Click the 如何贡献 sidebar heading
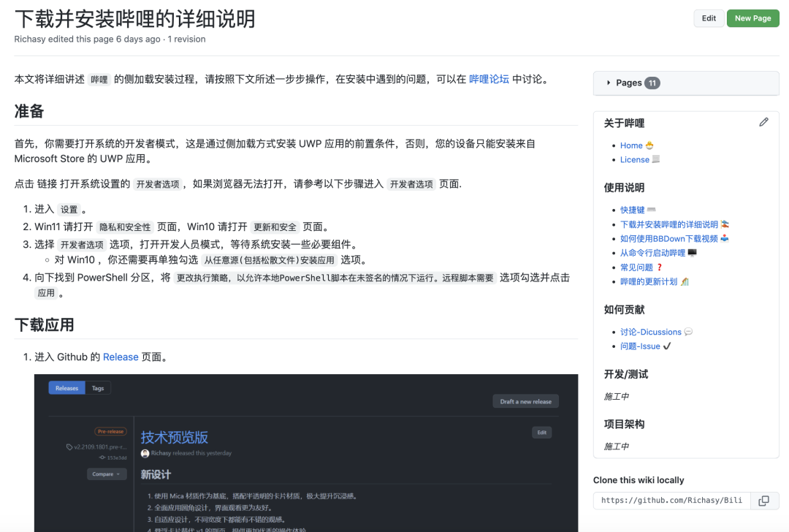Viewport: 789px width, 532px height. pyautogui.click(x=624, y=310)
